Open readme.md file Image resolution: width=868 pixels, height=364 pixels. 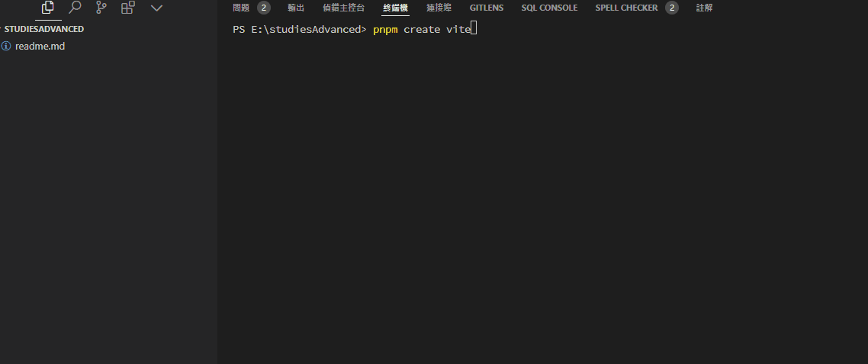click(x=40, y=47)
